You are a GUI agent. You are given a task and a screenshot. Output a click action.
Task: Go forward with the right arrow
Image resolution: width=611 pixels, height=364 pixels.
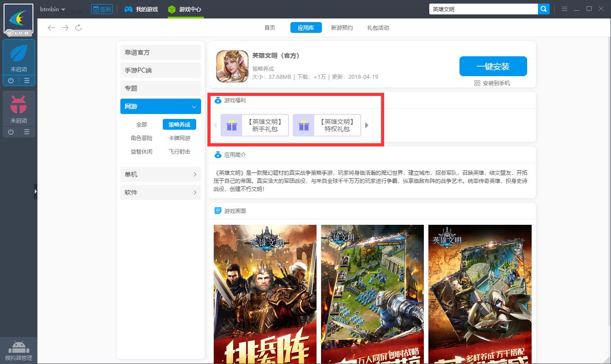[x=65, y=28]
